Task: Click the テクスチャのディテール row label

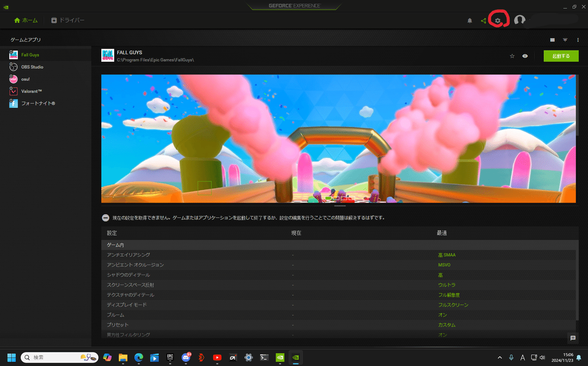Action: 130,295
